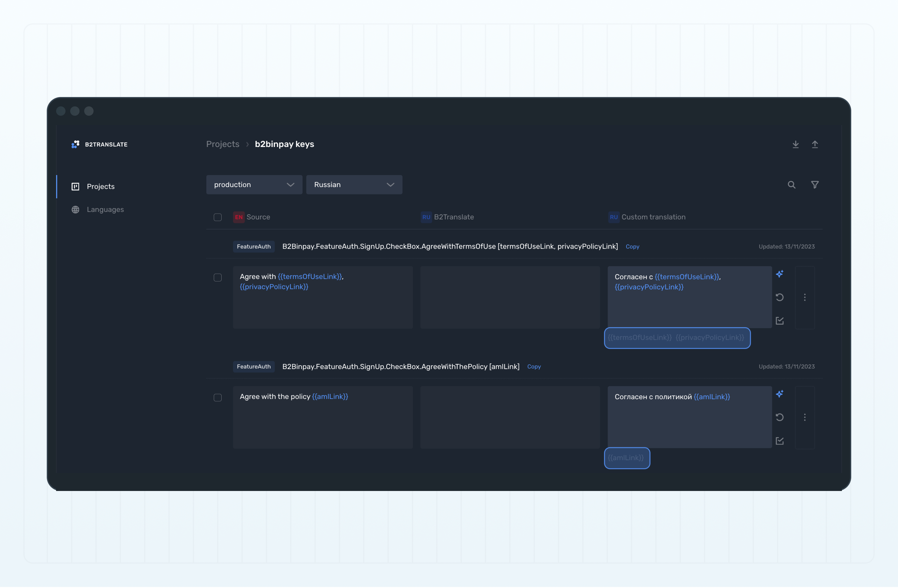Check the row checkbox for AgreeWithTermsOfUse

[x=218, y=278]
